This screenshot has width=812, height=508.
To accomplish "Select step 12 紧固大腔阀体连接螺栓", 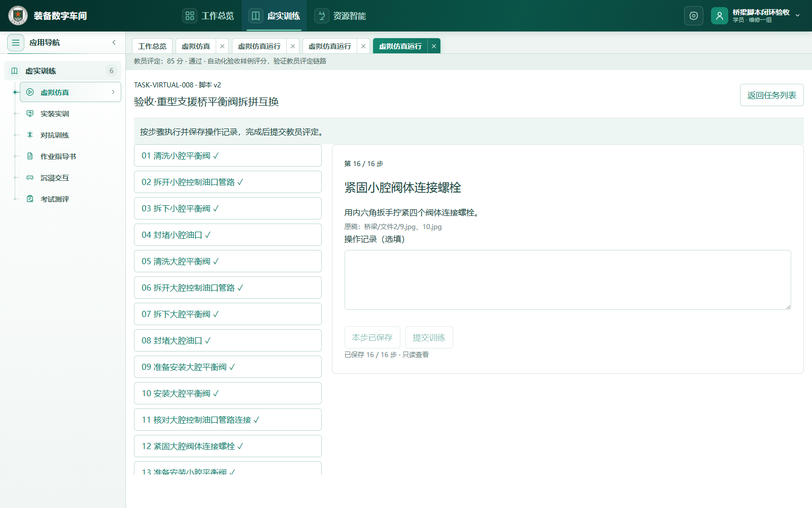I will coord(228,446).
